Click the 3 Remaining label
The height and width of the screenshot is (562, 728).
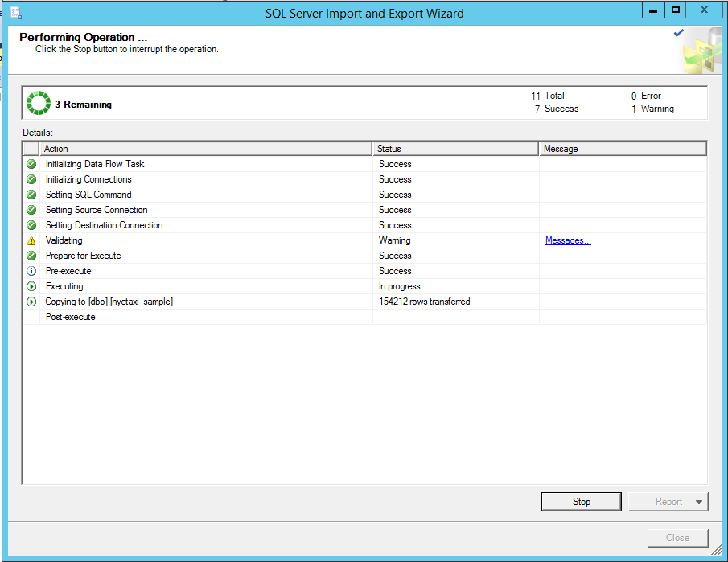(x=83, y=105)
